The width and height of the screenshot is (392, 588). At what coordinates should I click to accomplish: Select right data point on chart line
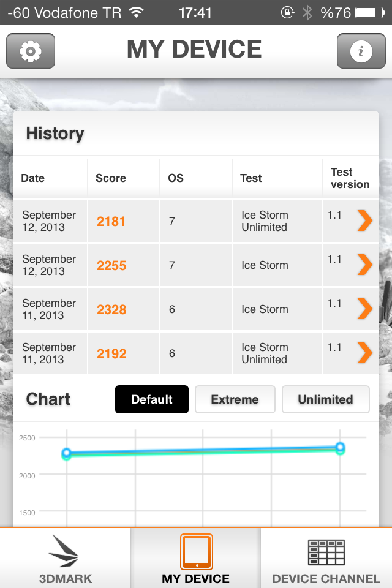(340, 448)
